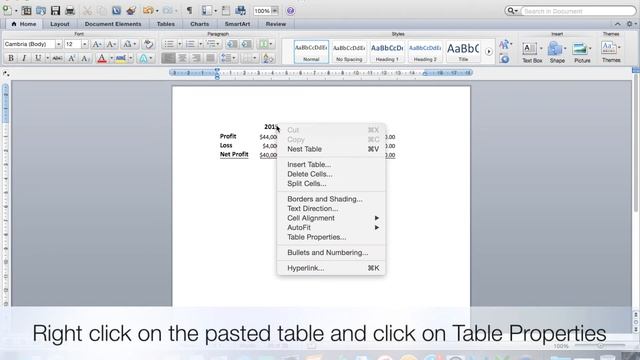Click the Format Painter brush icon
Screen dimensions: 640x360
click(x=131, y=11)
